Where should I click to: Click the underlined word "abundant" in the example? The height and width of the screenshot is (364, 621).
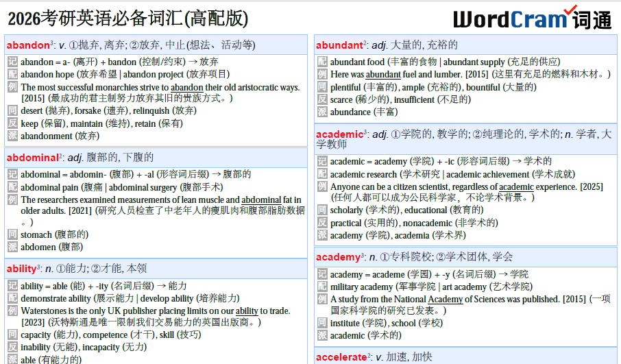click(x=384, y=74)
